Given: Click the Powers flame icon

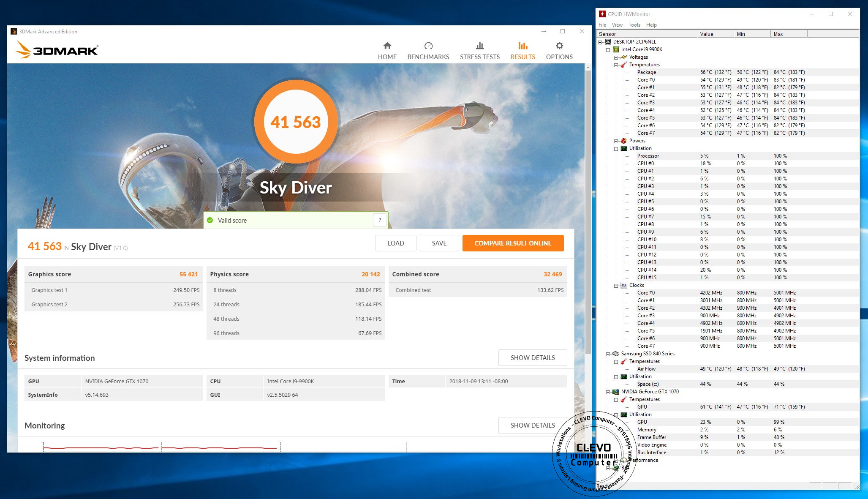Looking at the screenshot, I should 624,141.
